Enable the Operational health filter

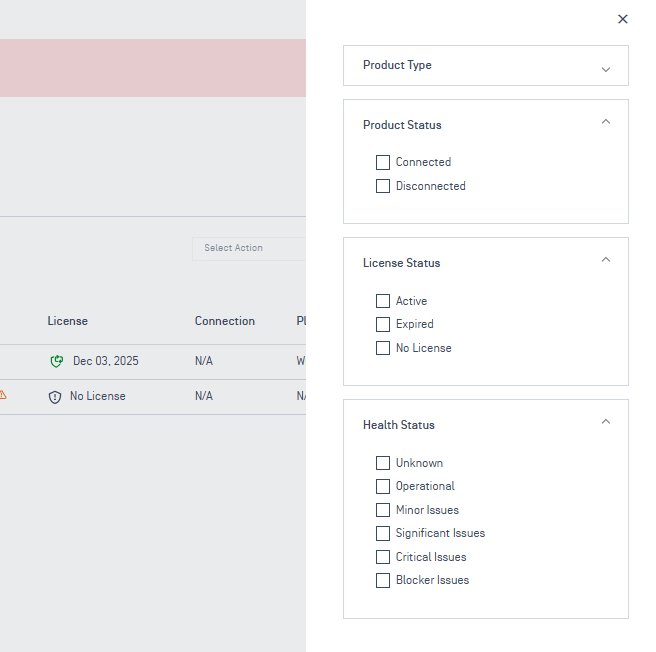(383, 486)
